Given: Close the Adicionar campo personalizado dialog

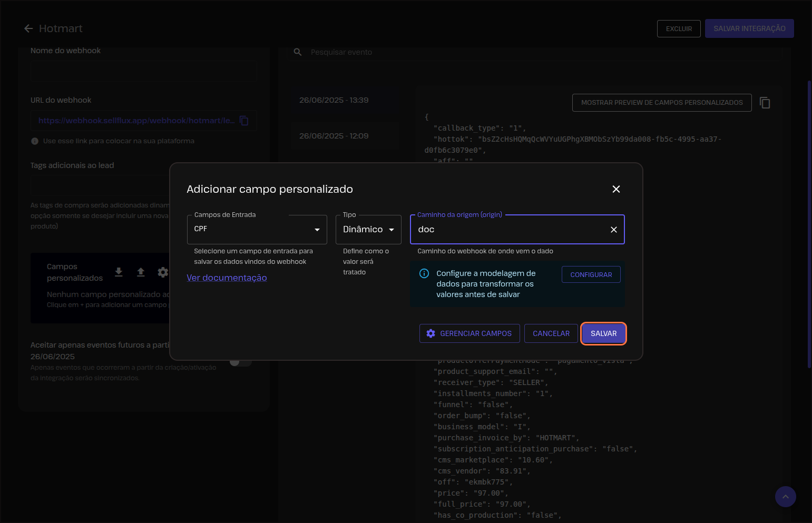Looking at the screenshot, I should pyautogui.click(x=616, y=189).
